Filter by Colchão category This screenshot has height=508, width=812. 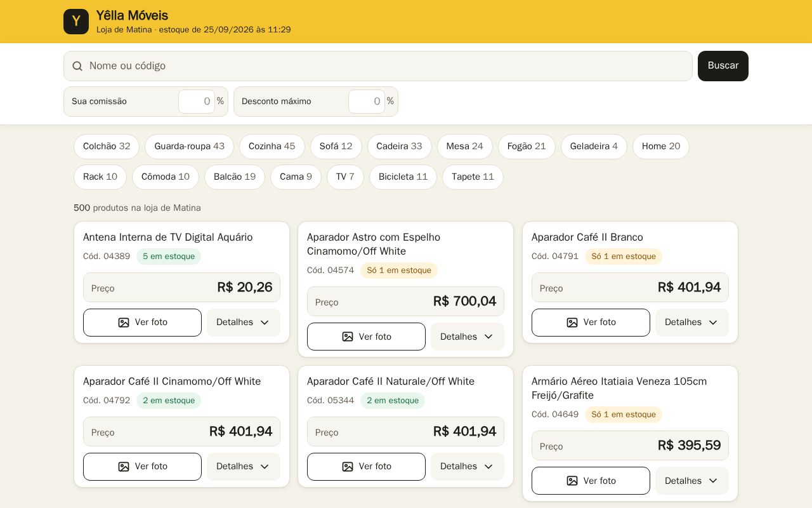pyautogui.click(x=107, y=147)
